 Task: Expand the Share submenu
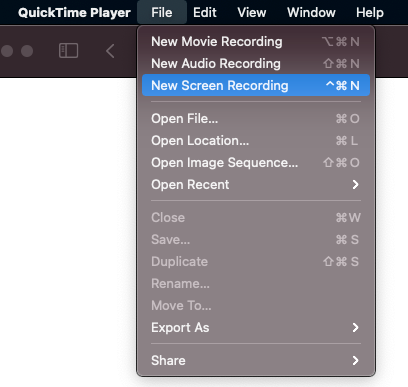click(x=256, y=360)
